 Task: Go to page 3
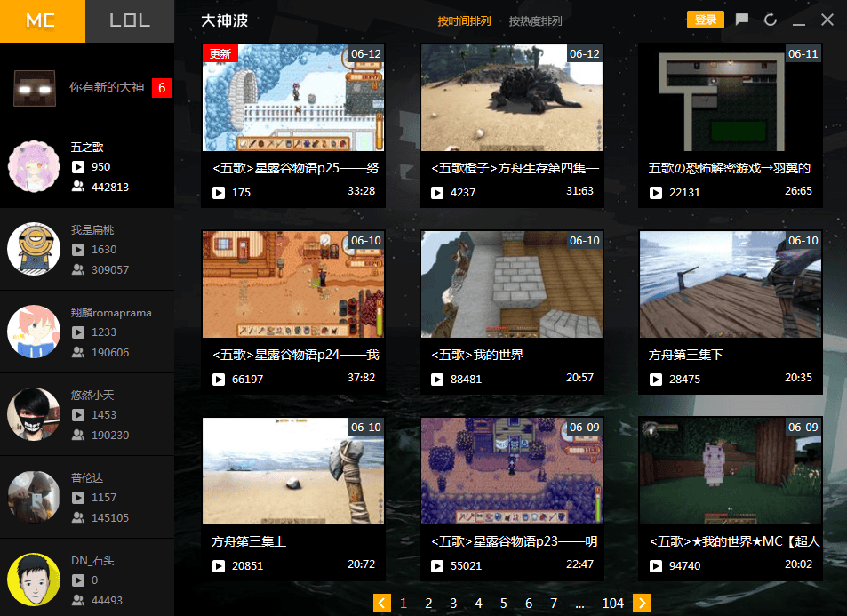(x=453, y=603)
